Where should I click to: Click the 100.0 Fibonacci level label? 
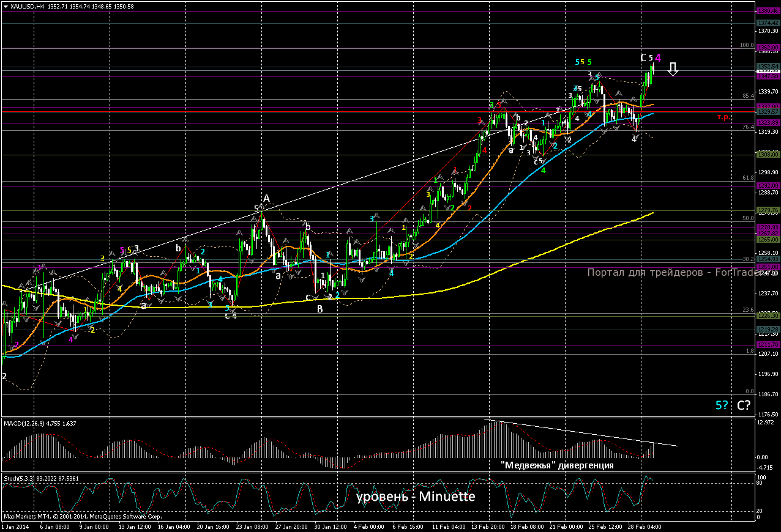coord(747,45)
